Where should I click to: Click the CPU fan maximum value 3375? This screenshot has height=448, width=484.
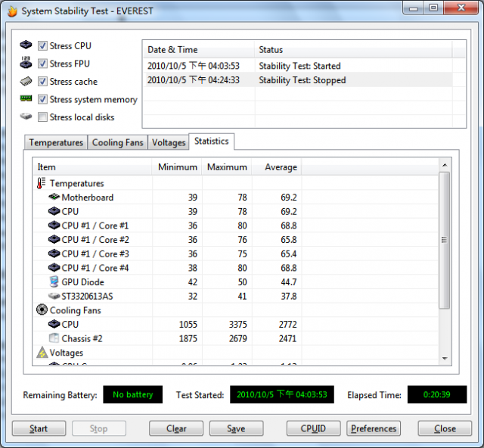pyautogui.click(x=237, y=325)
